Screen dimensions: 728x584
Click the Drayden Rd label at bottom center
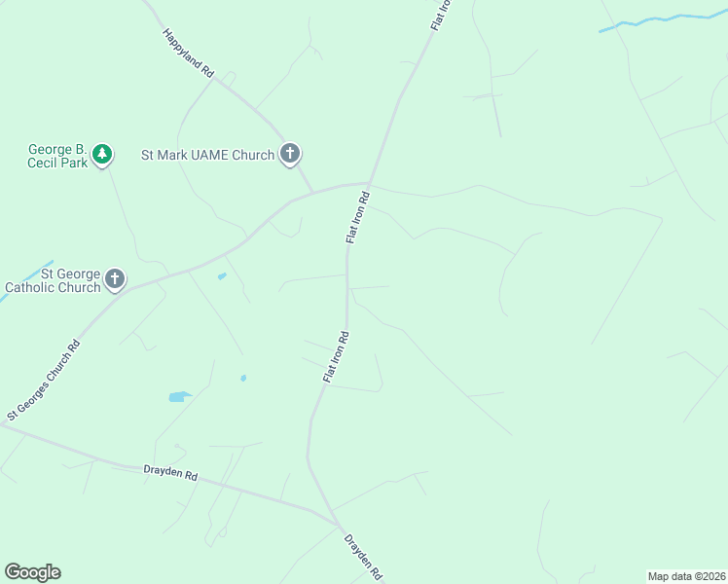364,557
